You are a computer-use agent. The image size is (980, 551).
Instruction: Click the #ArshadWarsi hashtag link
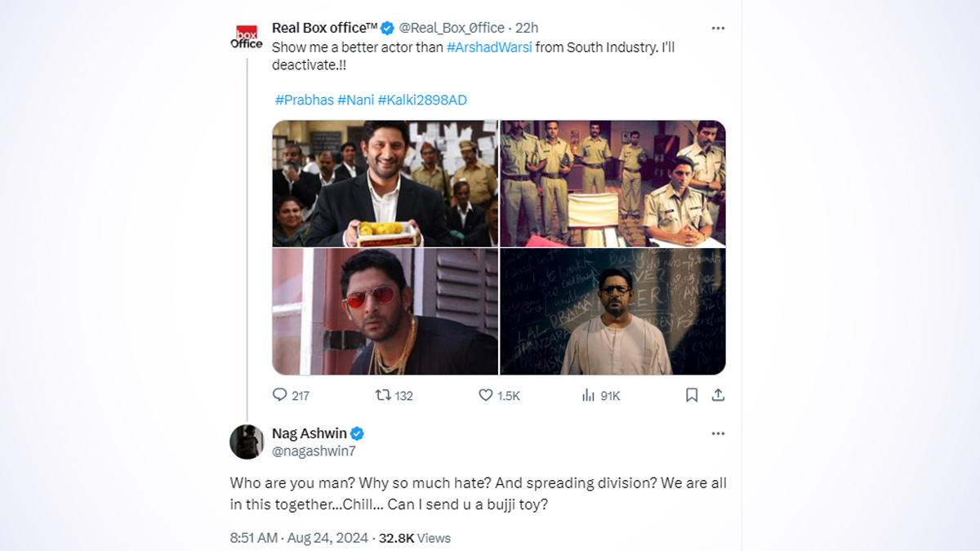(489, 47)
